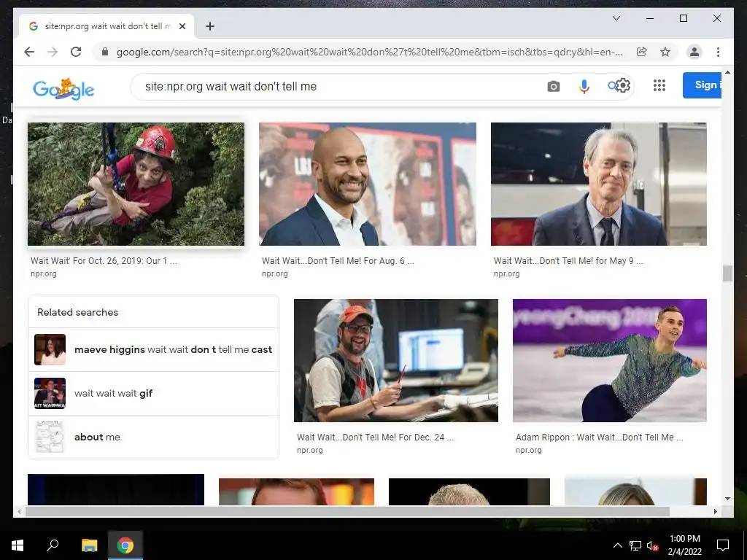Select the site:npr.org wait wait tab
Image resolution: width=747 pixels, height=560 pixels.
click(107, 26)
